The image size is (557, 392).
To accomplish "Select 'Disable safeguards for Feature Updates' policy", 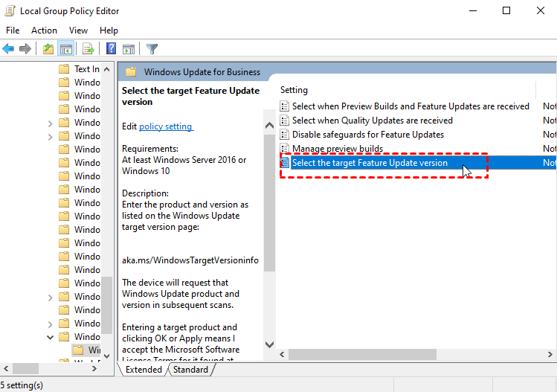I will [x=368, y=135].
